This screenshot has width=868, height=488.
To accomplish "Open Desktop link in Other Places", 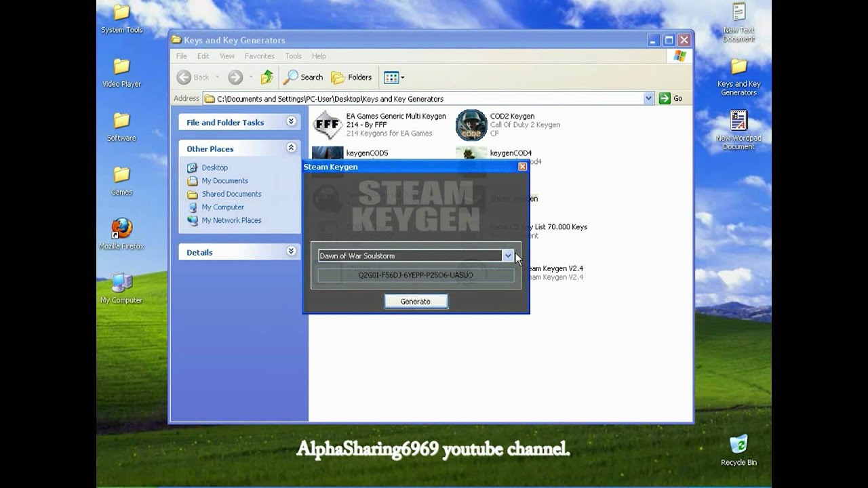I will coord(215,167).
